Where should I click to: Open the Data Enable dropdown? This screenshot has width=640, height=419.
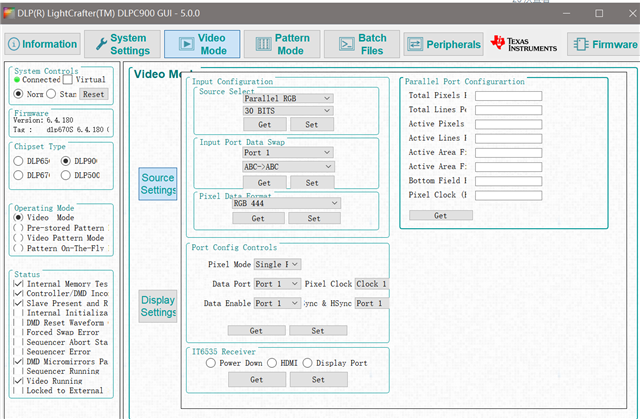pyautogui.click(x=277, y=304)
